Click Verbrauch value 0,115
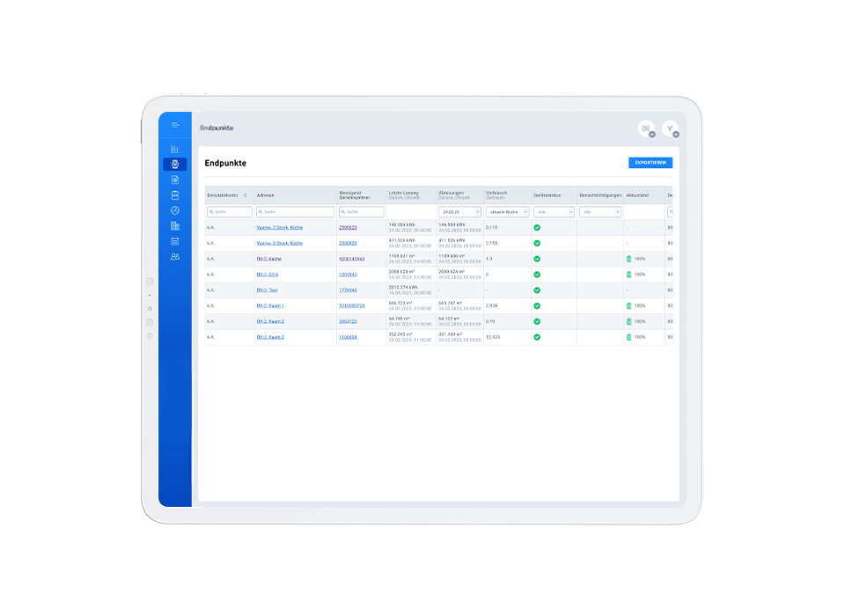Screen dimensions: 845x616 click(491, 227)
